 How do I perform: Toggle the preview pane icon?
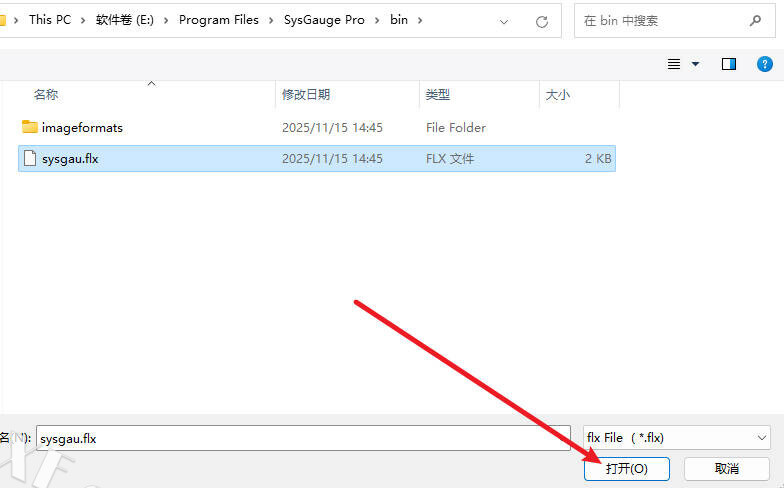[x=729, y=64]
